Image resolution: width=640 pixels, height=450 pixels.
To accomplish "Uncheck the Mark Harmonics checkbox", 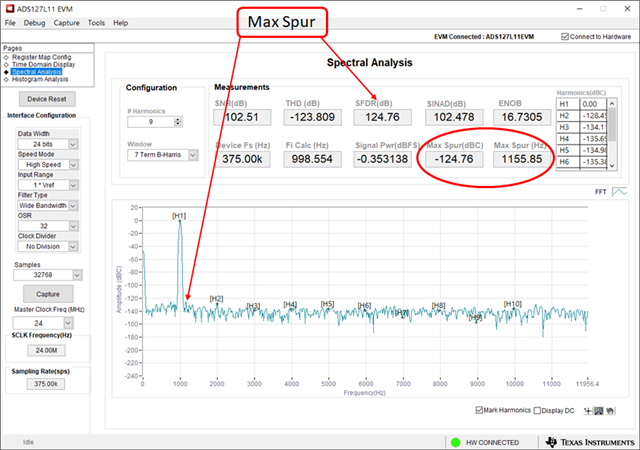I will point(479,410).
